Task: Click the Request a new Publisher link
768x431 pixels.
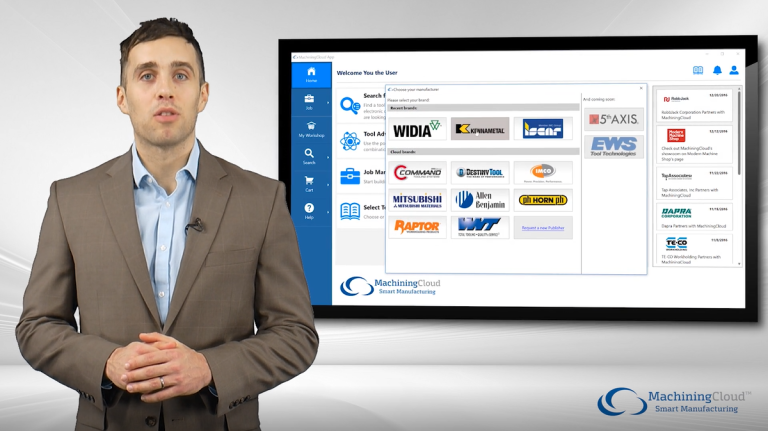Action: tap(543, 228)
